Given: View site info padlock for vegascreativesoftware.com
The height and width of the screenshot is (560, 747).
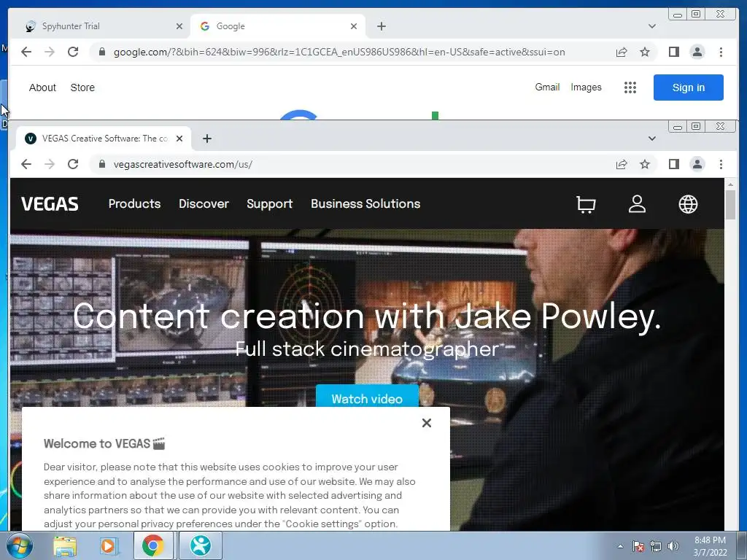Looking at the screenshot, I should pyautogui.click(x=101, y=164).
